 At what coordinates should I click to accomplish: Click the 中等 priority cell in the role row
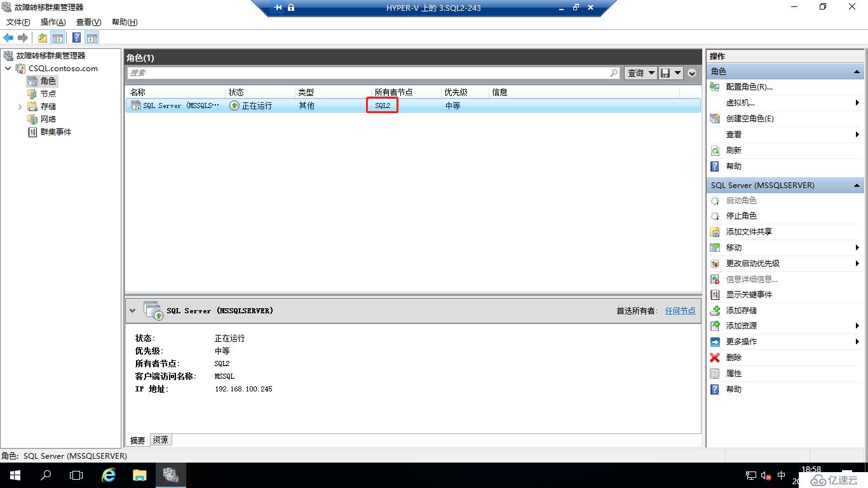click(453, 105)
